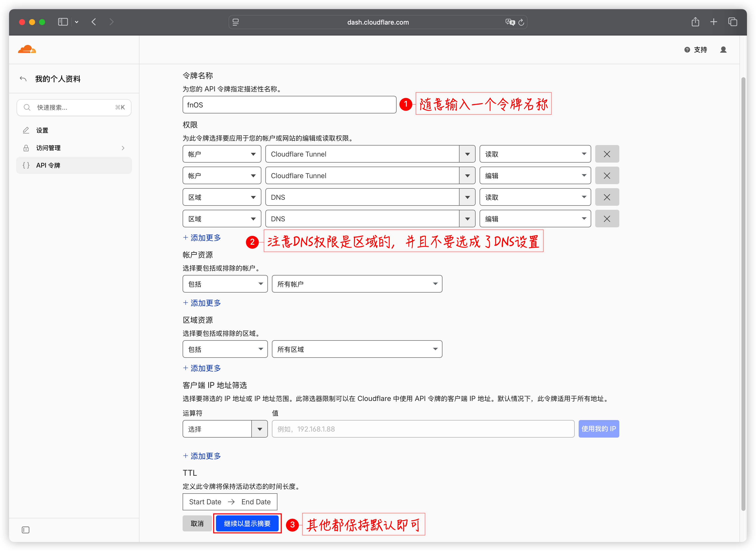Click End Date in TTL field

(256, 502)
